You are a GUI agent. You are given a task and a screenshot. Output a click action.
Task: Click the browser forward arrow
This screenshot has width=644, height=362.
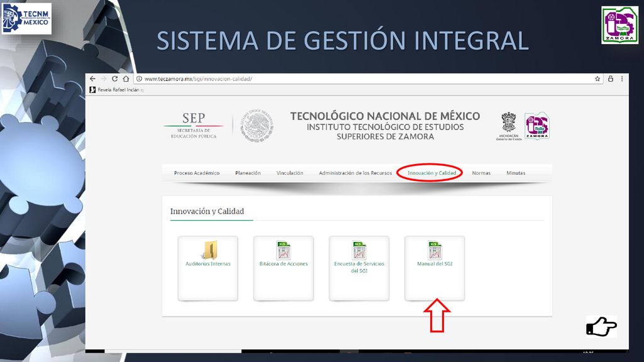tap(104, 79)
